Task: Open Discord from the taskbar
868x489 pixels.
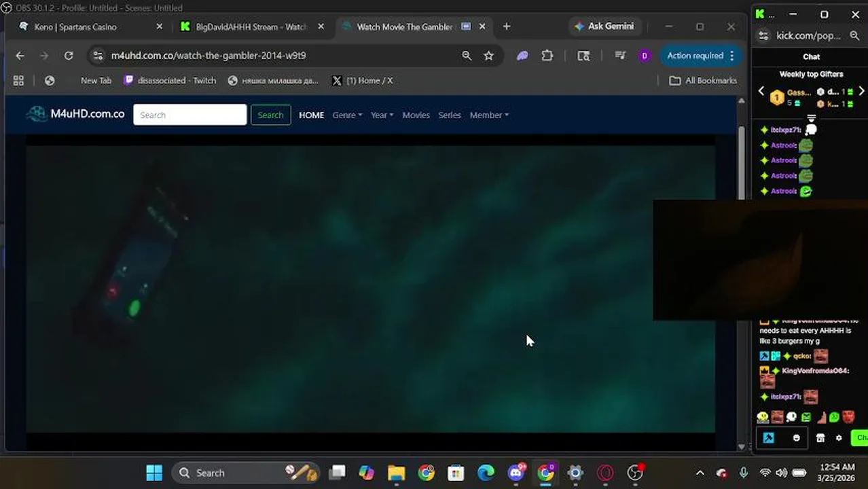Action: (x=516, y=473)
